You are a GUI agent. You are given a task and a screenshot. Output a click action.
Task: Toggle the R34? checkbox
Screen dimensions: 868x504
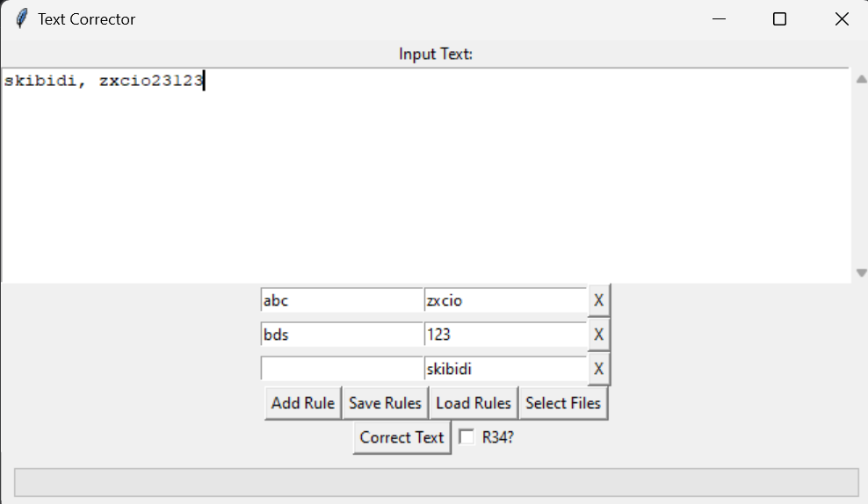(x=467, y=437)
